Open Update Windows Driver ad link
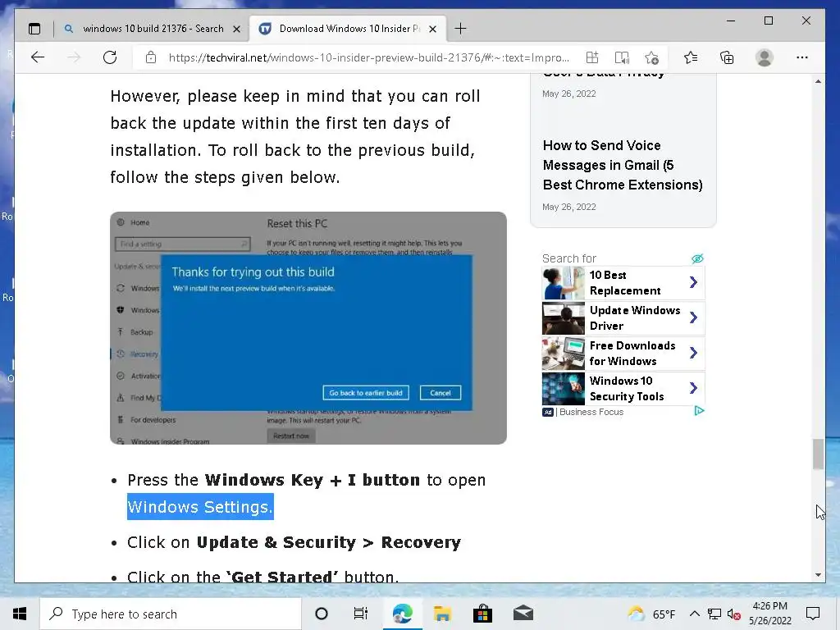Viewport: 840px width, 630px height. point(635,318)
